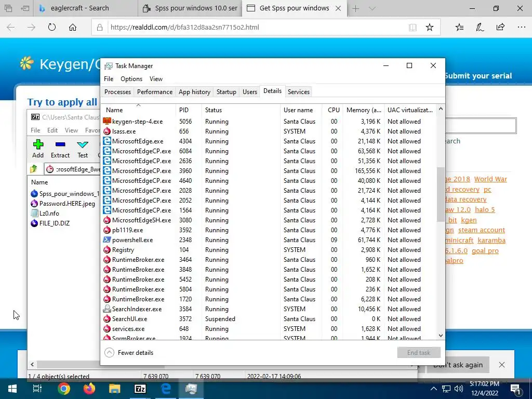
Task: Open Task Manager Options menu
Action: click(x=131, y=79)
